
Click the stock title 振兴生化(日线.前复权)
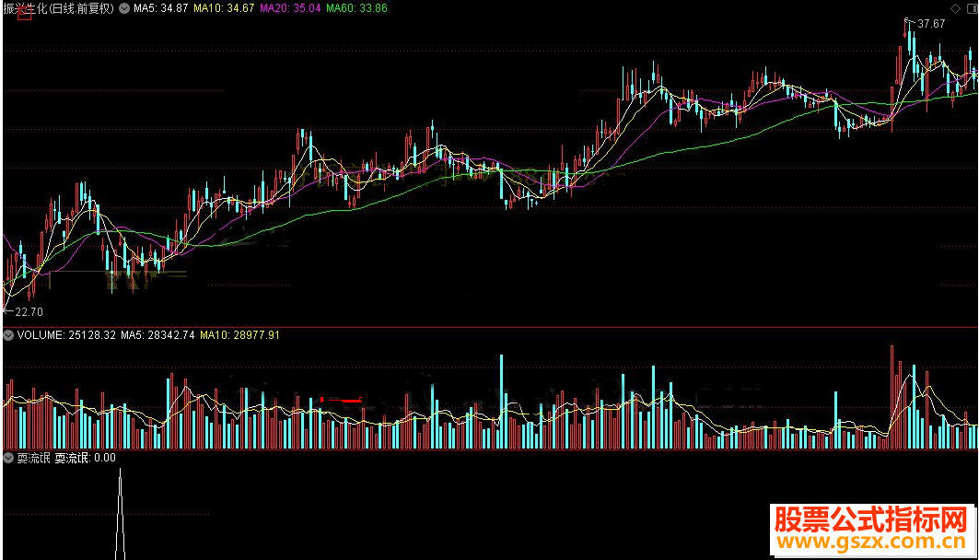pos(59,8)
